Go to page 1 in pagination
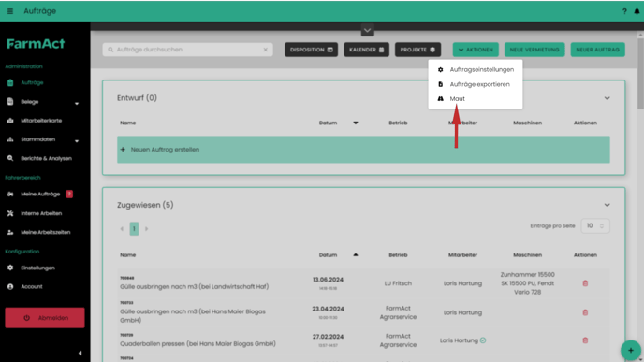Viewport: 644px width, 362px height. click(x=134, y=228)
